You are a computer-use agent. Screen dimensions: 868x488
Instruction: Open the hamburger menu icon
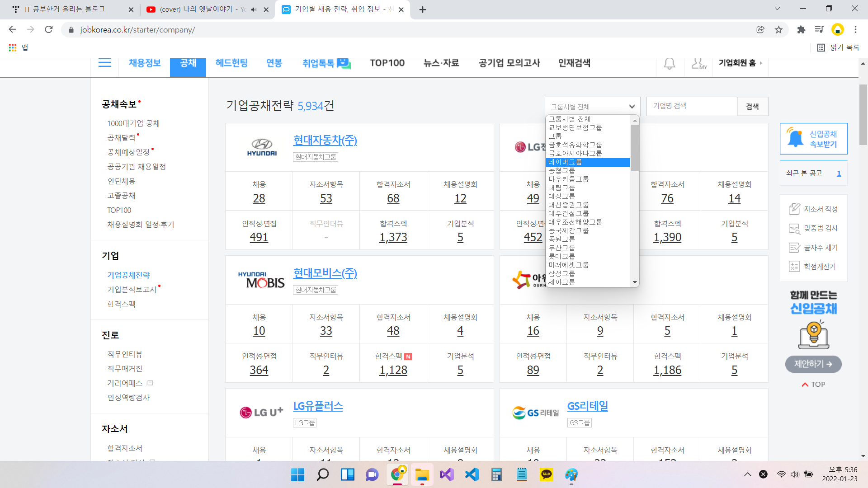click(x=104, y=63)
